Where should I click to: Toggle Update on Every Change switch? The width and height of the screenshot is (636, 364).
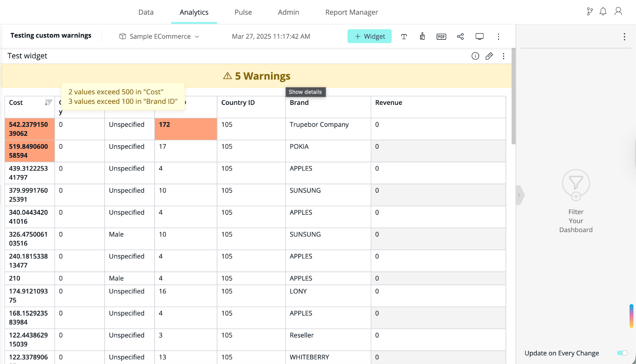621,353
